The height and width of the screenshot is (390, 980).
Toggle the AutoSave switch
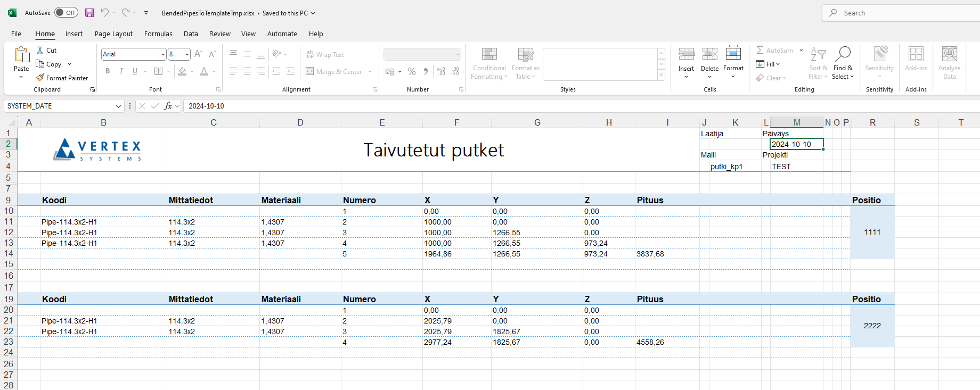[66, 13]
